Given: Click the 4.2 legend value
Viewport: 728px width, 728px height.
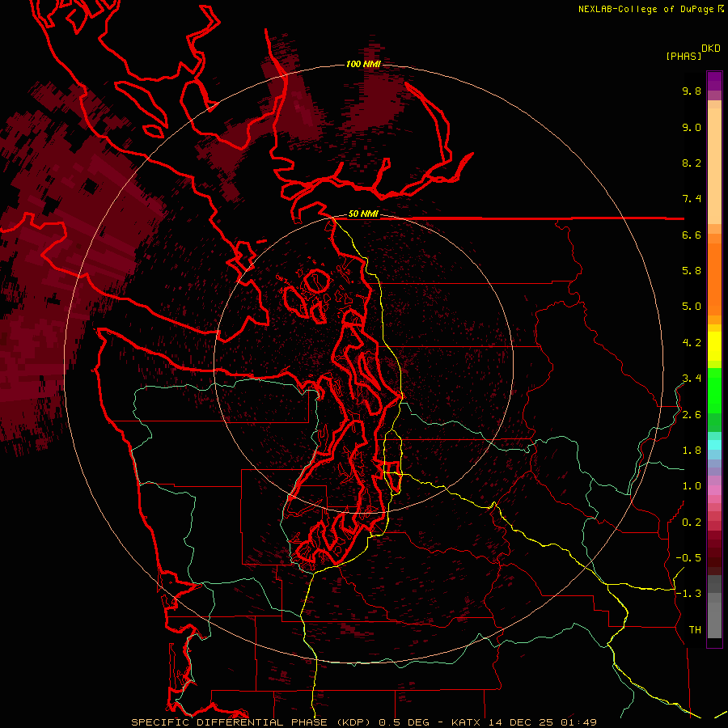Looking at the screenshot, I should point(692,343).
